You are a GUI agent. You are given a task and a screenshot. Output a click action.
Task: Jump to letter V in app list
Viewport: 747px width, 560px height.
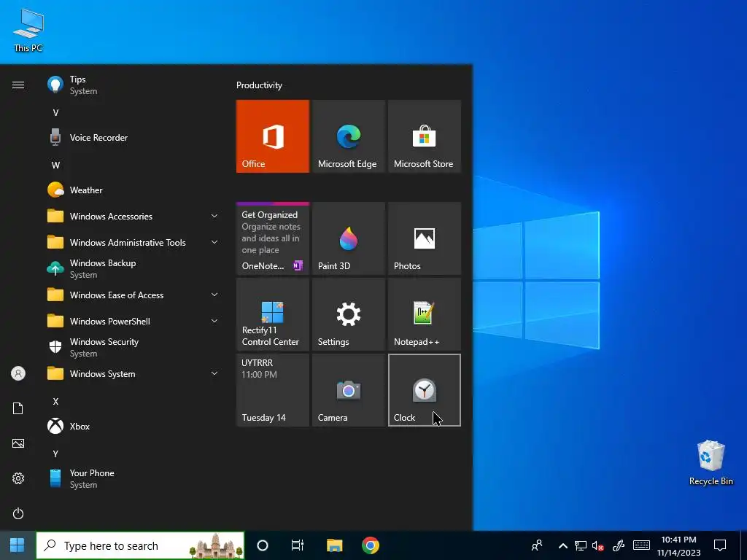click(55, 113)
